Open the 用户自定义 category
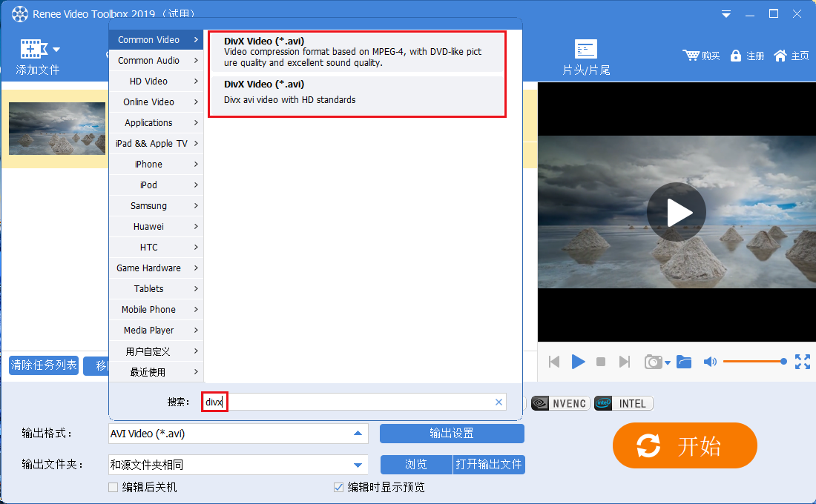The width and height of the screenshot is (816, 504). 156,351
